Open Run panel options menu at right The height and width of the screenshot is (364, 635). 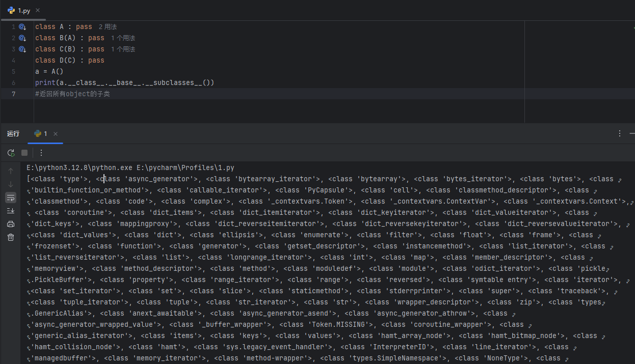tap(620, 134)
